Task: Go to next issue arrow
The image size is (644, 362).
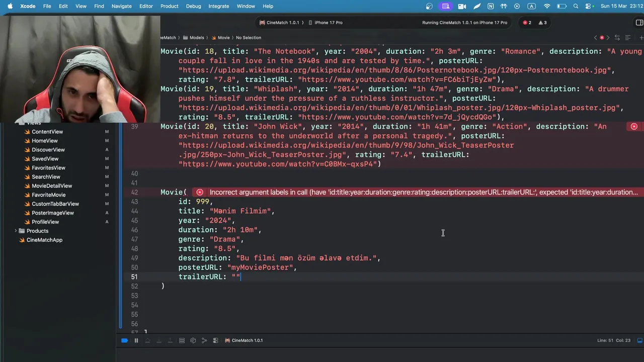Action: (x=608, y=38)
